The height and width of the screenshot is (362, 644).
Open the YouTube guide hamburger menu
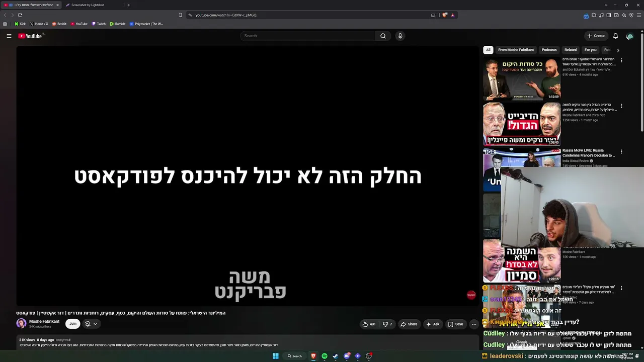point(9,36)
